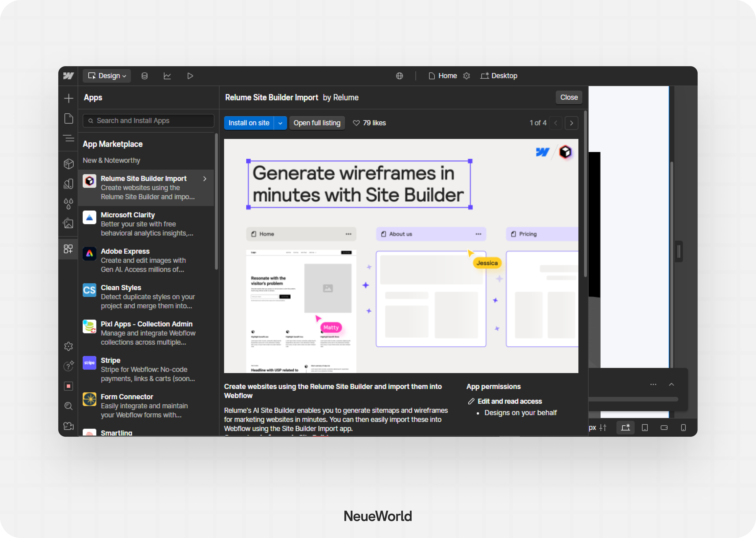
Task: Open the three-dots menu on bottom panel
Action: 653,385
